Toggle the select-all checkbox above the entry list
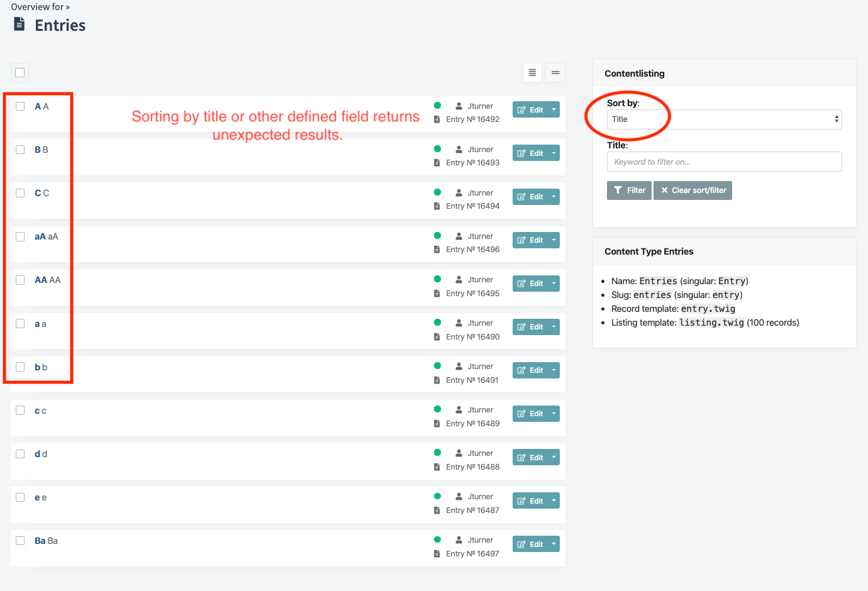Screen dimensions: 868x591 tap(19, 72)
